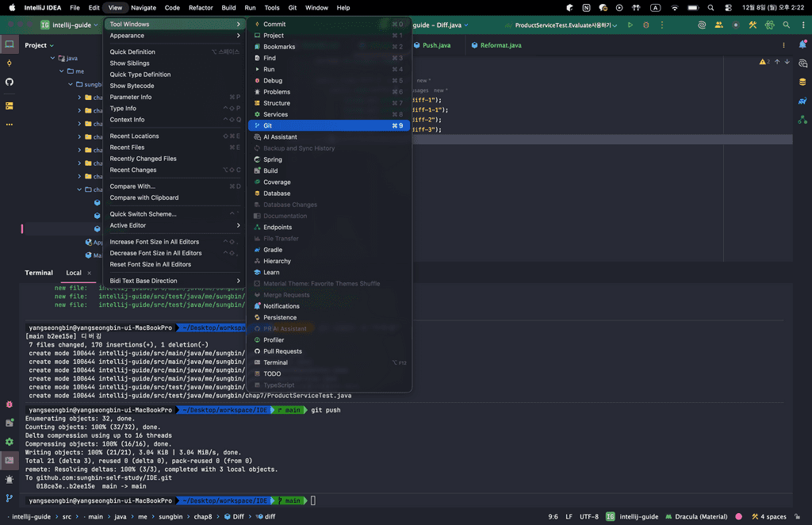This screenshot has width=812, height=525.
Task: Click the Debug bug icon in the toolbar
Action: tap(645, 25)
